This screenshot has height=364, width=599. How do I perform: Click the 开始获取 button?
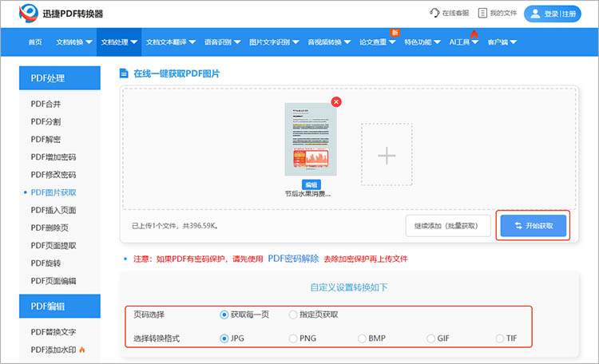(x=534, y=226)
